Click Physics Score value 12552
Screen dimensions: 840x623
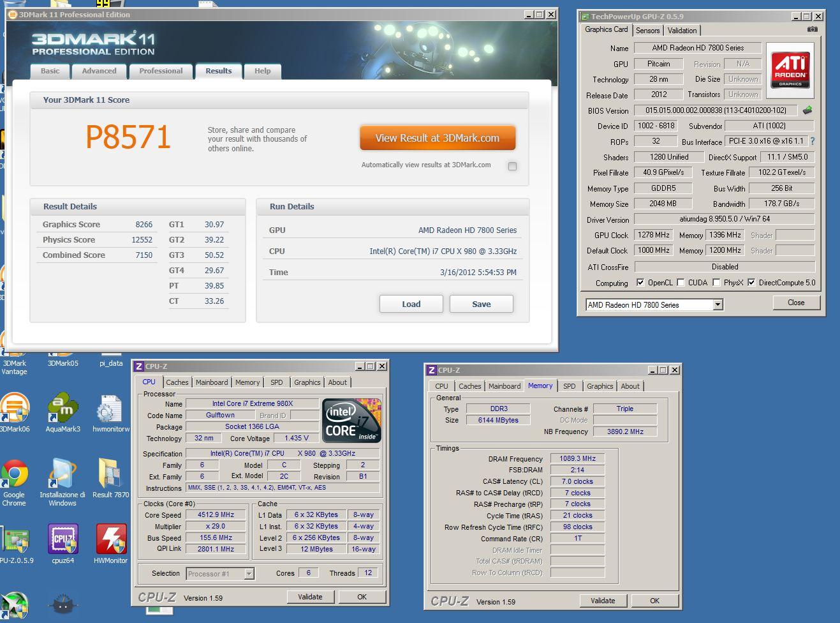tap(142, 240)
